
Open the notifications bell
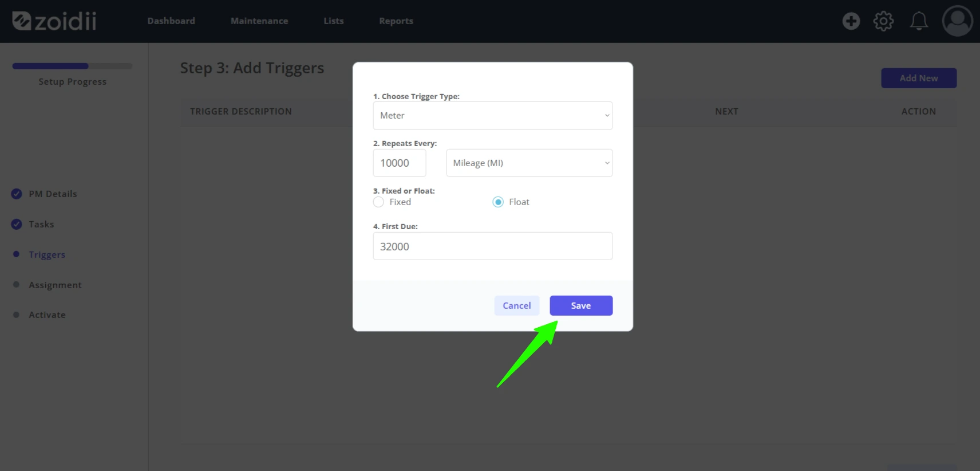pyautogui.click(x=919, y=21)
